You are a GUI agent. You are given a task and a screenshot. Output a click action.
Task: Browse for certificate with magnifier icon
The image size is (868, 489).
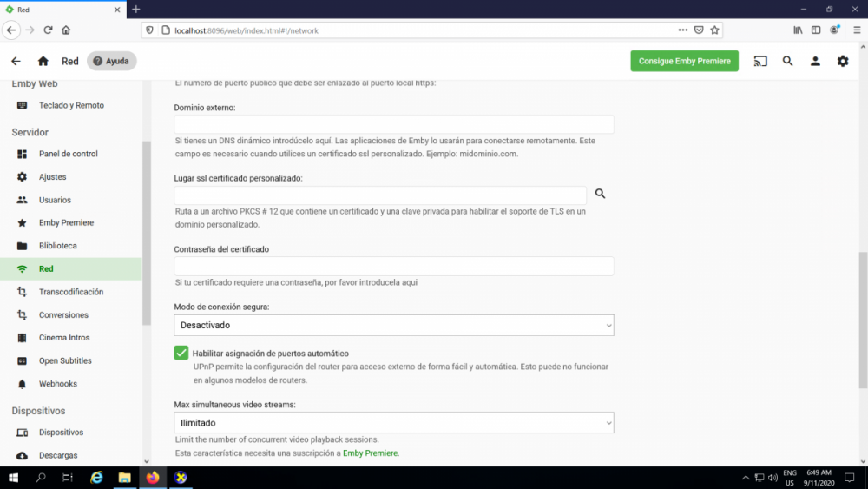click(600, 194)
